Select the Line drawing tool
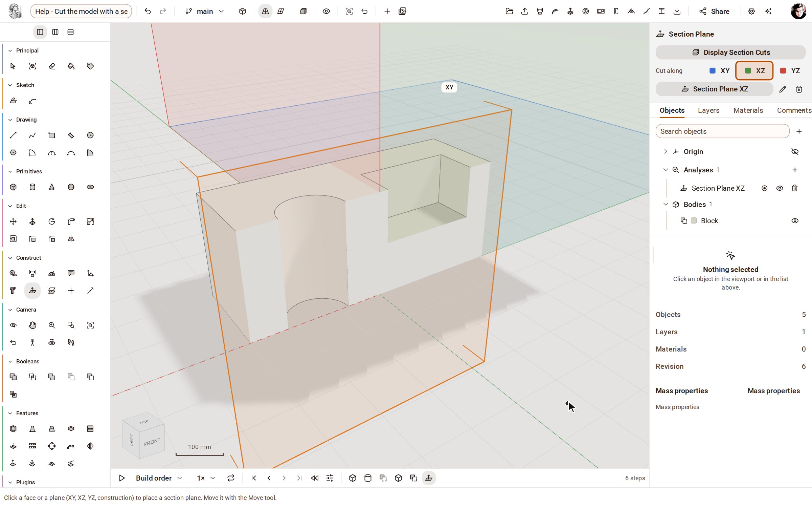812x508 pixels. [13, 135]
